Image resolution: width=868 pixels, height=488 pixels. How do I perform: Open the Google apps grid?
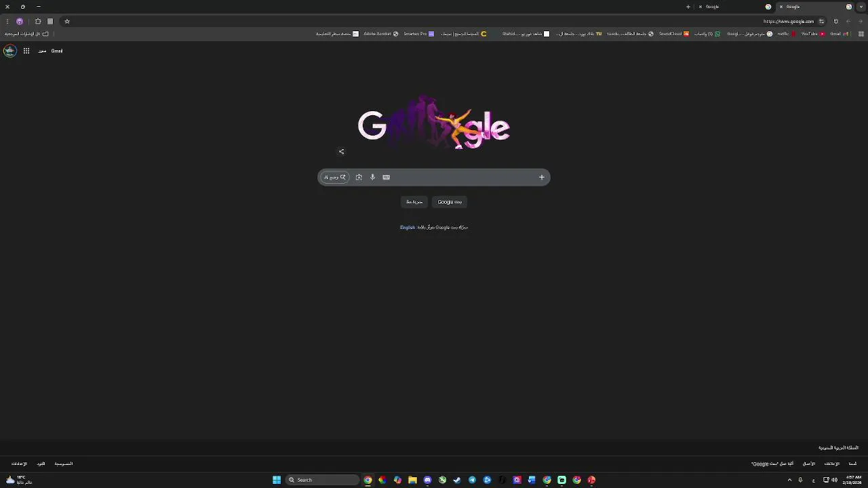(x=26, y=51)
